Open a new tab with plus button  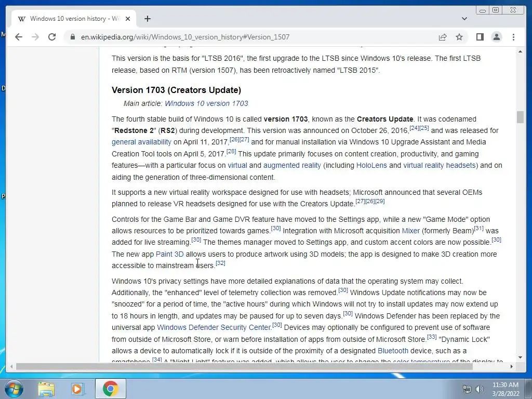pyautogui.click(x=147, y=19)
